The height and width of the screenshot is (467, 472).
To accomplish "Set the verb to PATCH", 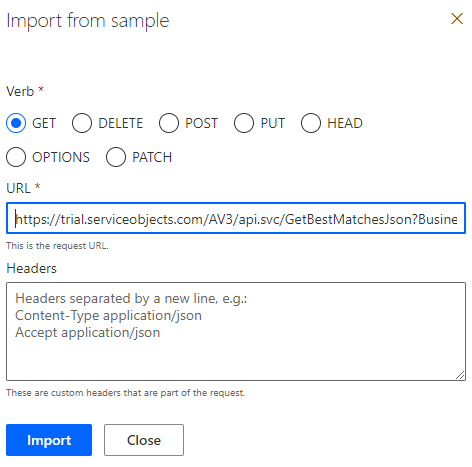I will [x=116, y=157].
